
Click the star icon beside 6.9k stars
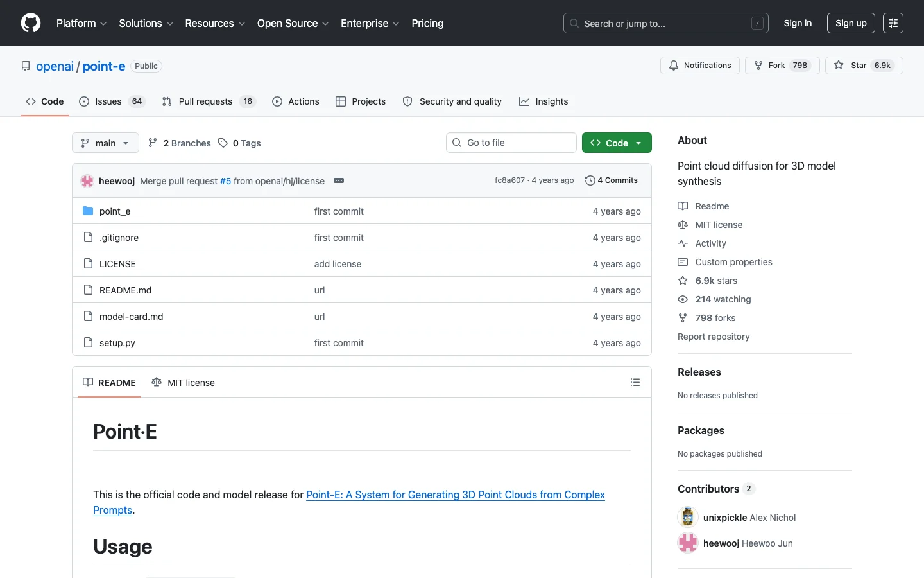pyautogui.click(x=683, y=281)
